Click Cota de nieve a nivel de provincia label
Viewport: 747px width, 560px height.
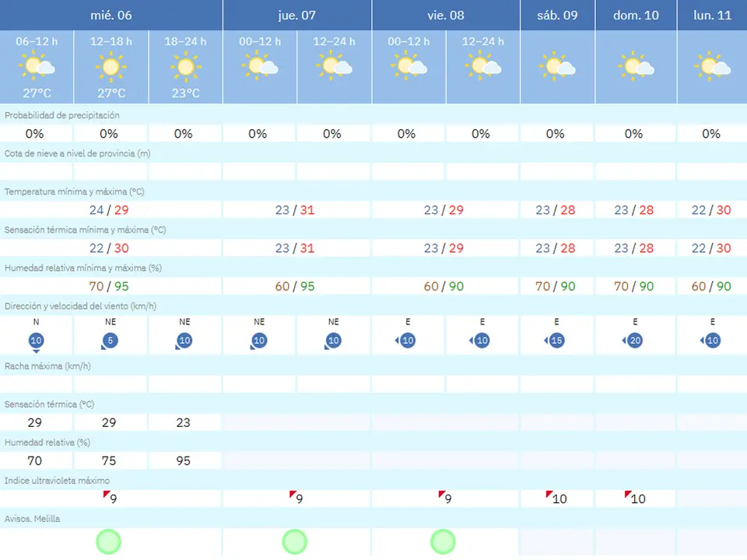pos(77,153)
